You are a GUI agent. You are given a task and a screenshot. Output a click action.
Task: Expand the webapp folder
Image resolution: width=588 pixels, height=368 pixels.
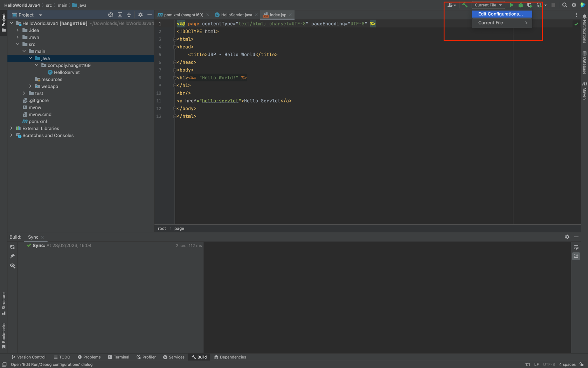click(30, 87)
